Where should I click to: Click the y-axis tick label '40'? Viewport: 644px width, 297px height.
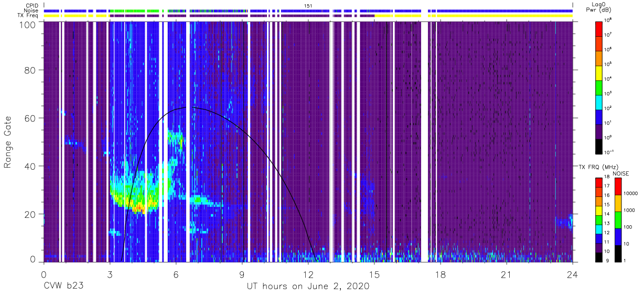30,167
